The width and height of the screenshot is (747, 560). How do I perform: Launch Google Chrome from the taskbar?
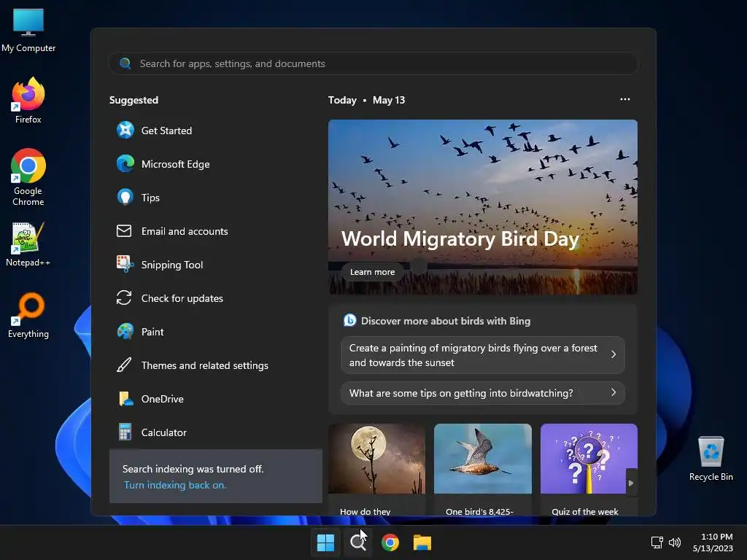(390, 542)
